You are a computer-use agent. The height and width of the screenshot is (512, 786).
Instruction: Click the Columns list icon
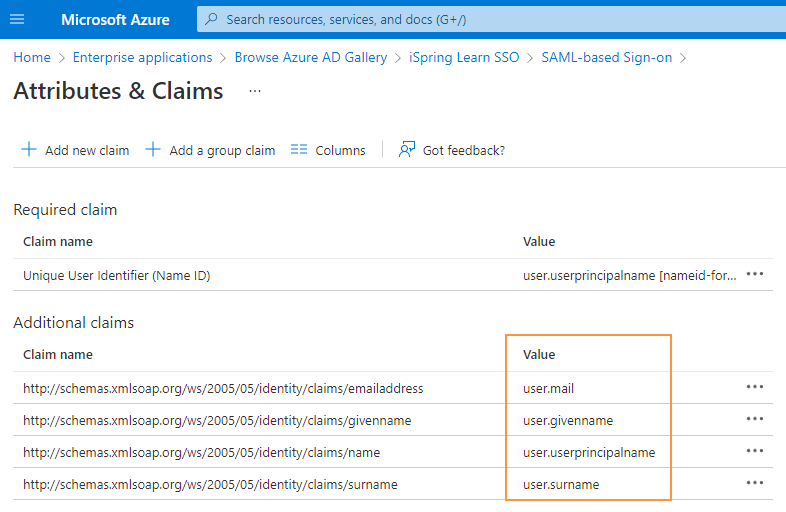coord(299,149)
